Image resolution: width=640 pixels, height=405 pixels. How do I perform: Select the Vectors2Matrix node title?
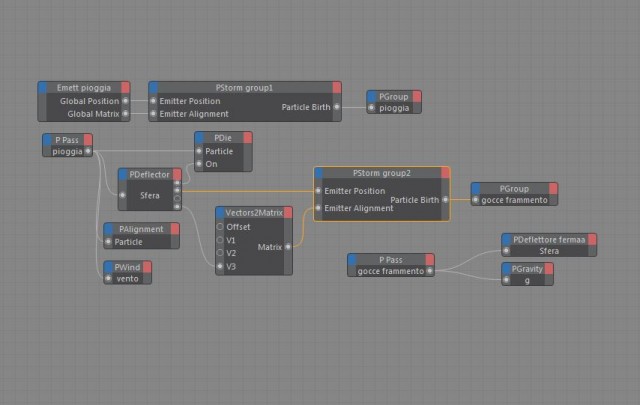(x=254, y=213)
